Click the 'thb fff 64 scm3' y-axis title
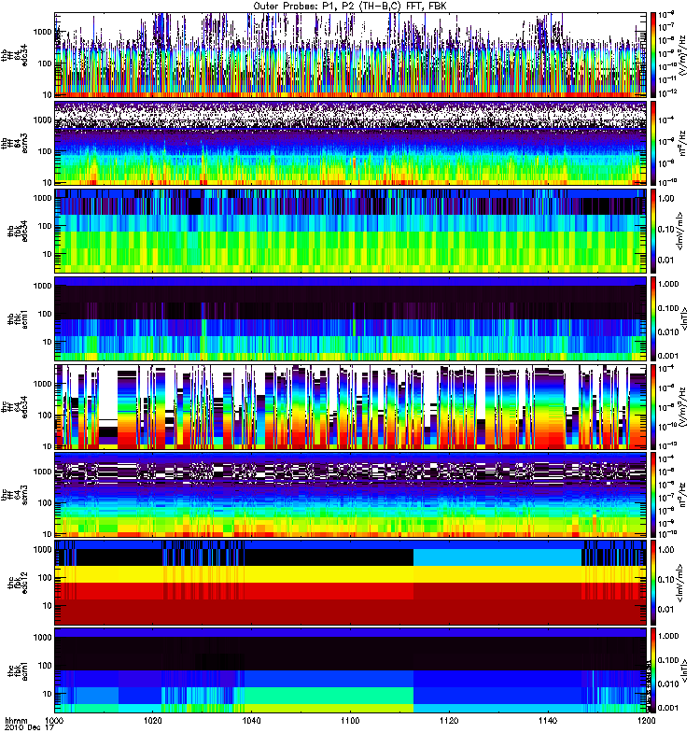The image size is (700, 747). tap(15, 143)
